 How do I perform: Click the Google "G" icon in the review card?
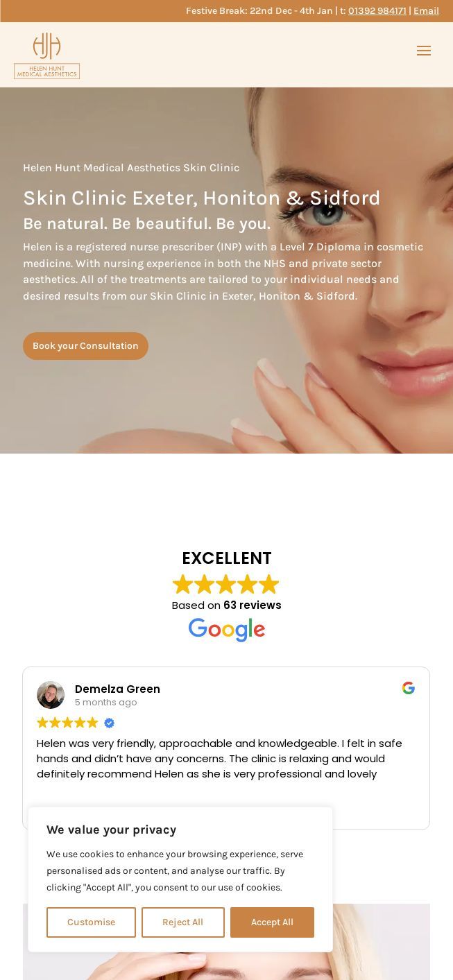pyautogui.click(x=409, y=688)
